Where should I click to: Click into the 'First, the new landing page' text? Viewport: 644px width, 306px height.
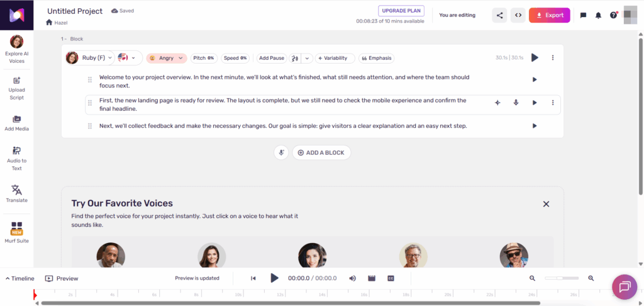coord(283,105)
